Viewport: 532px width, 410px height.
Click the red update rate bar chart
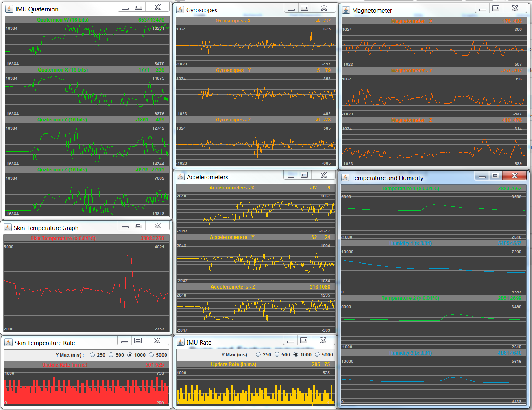pos(86,391)
